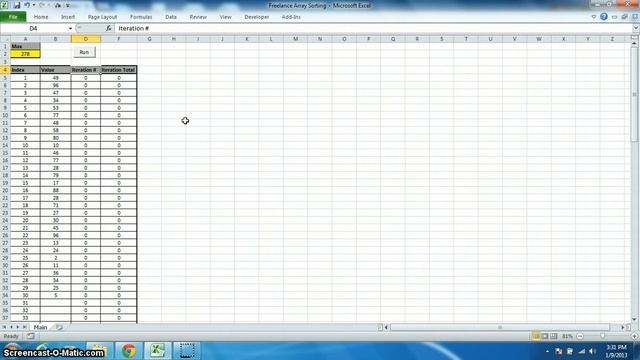Viewport: 640px width, 360px height.
Task: Switch to Page Layout view icon in status bar
Action: (x=545, y=336)
